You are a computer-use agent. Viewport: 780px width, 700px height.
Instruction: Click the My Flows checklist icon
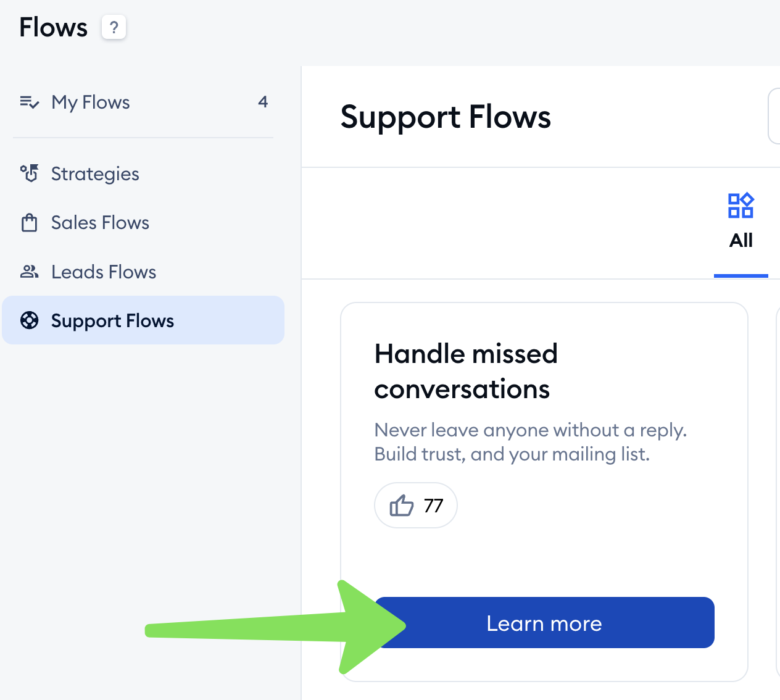(x=30, y=102)
